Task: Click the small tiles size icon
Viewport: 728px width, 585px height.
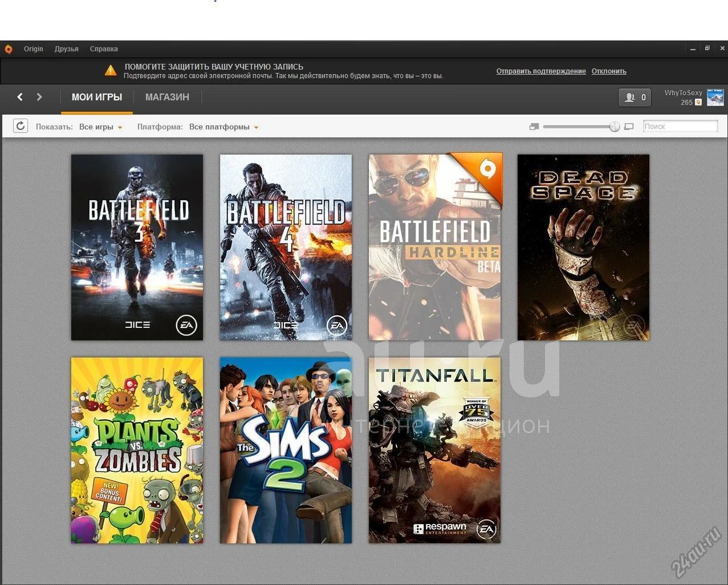Action: pyautogui.click(x=534, y=127)
